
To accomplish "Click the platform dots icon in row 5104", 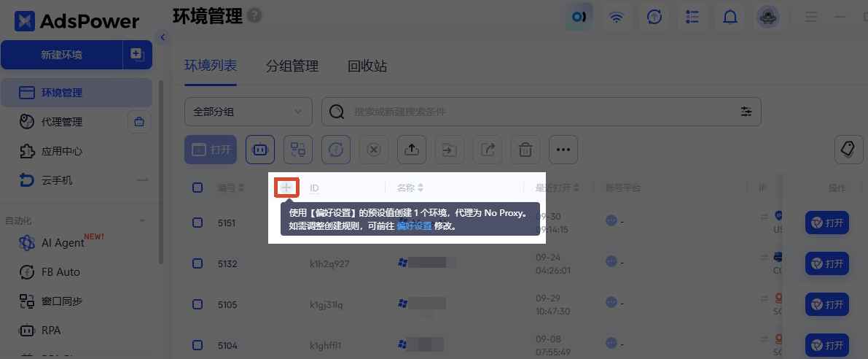I will tap(611, 343).
